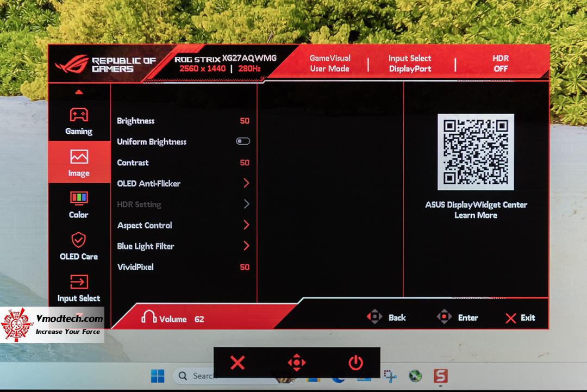Click the Exit label in footer
587x392 pixels.
528,318
